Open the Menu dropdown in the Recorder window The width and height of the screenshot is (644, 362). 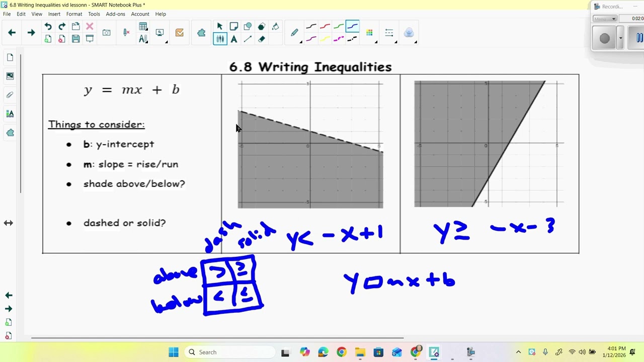605,19
